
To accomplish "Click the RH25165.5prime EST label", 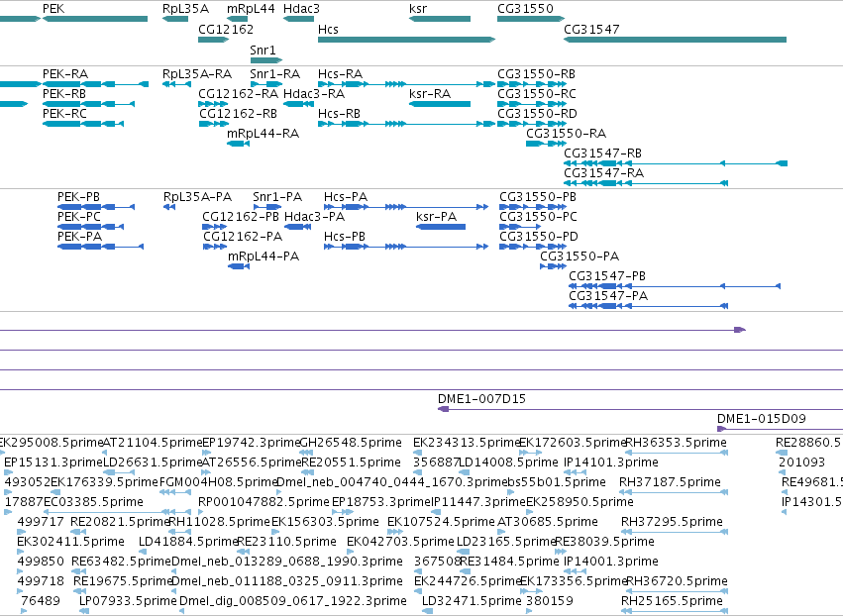I will [672, 601].
